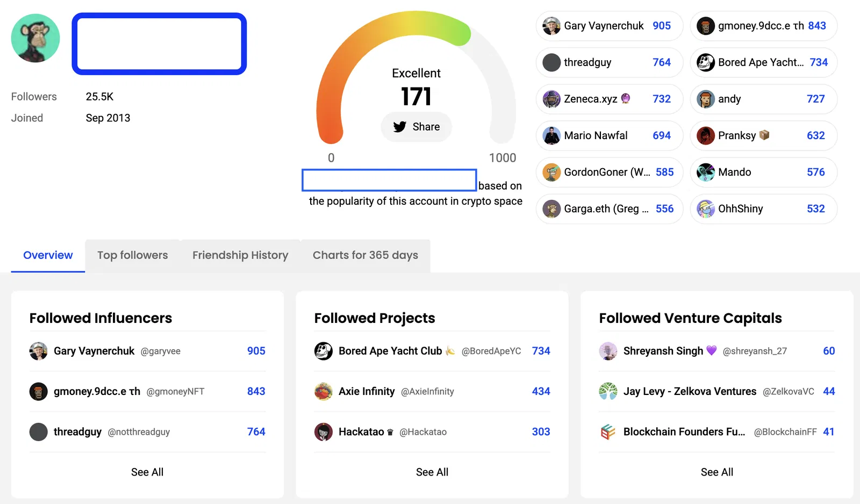Image resolution: width=860 pixels, height=504 pixels.
Task: Click GordonGoner's avatar icon
Action: 551,172
